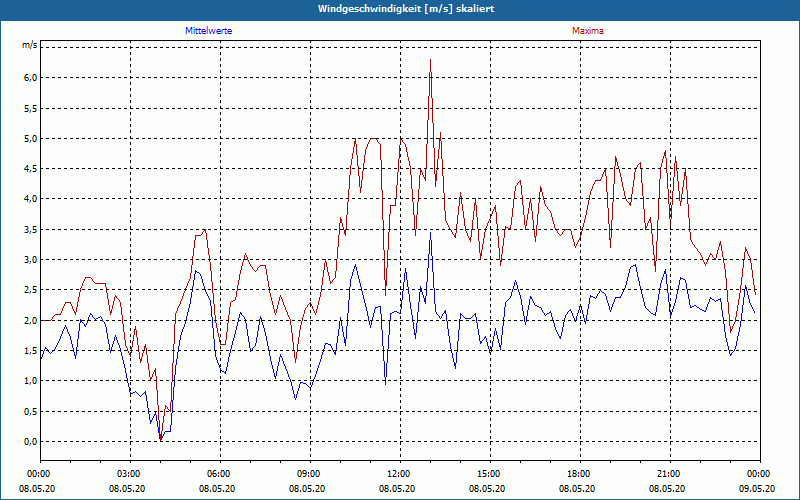Click the '3,0' y-axis value

31,259
